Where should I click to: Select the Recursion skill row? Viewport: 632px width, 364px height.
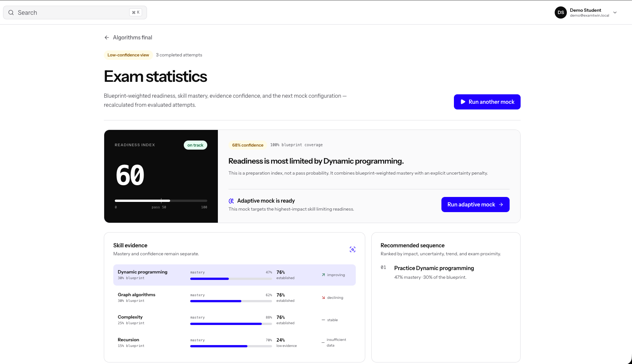coord(234,342)
